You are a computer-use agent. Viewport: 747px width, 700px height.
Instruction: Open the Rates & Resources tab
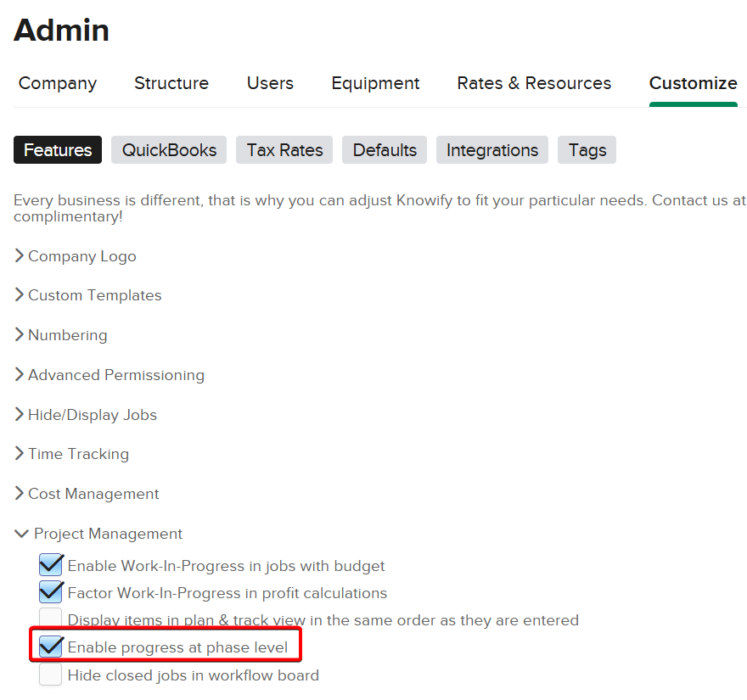coord(534,83)
